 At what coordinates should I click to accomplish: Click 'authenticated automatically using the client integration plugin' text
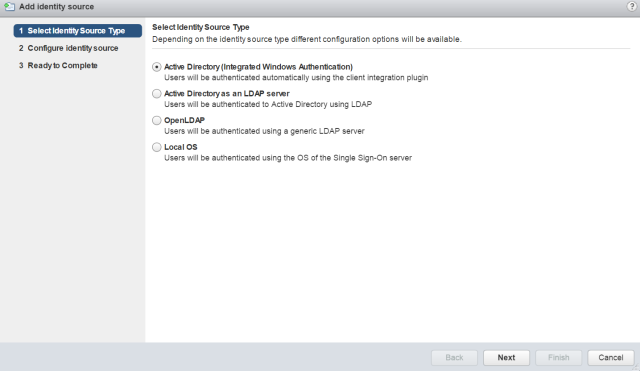pos(320,78)
